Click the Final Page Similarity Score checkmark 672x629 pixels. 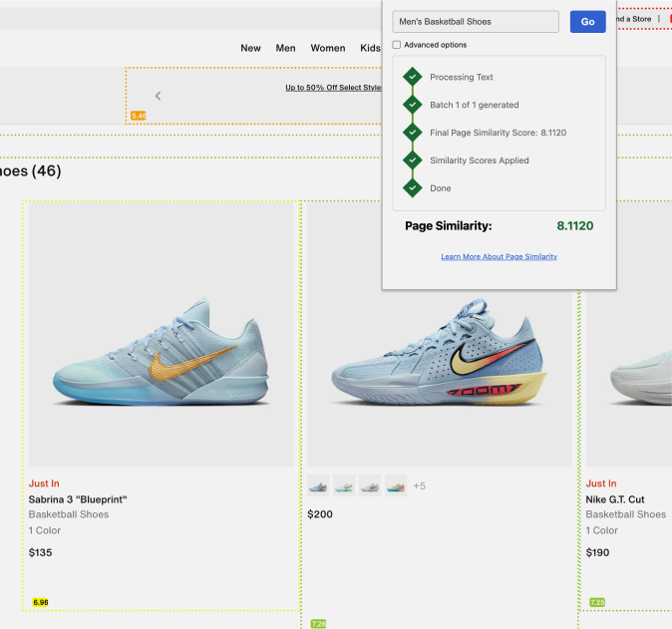coord(410,133)
